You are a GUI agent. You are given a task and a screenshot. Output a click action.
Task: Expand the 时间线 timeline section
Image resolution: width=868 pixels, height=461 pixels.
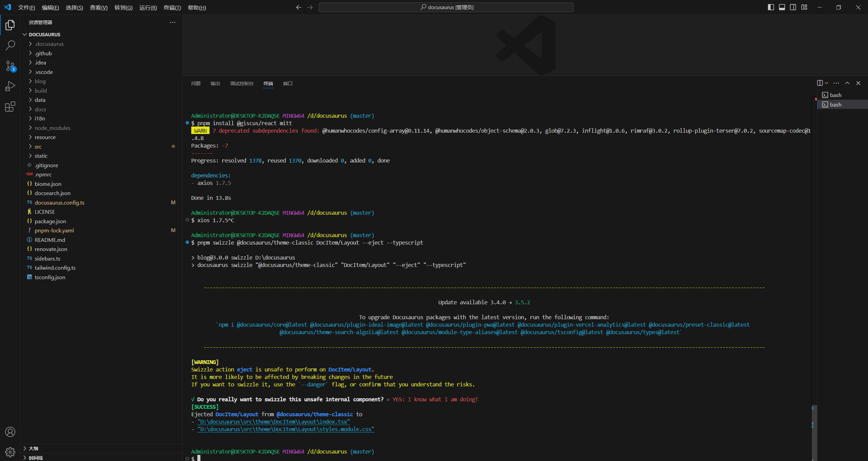(x=101, y=458)
